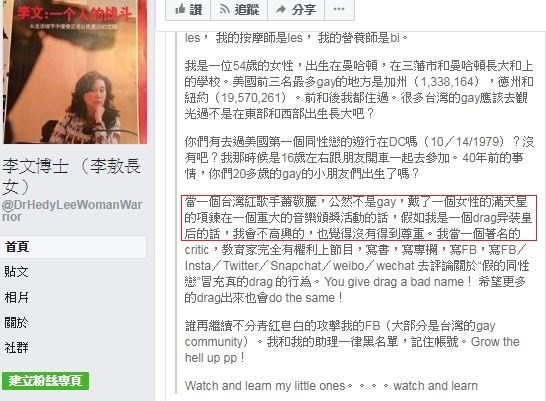Screen dimensions: 546x401
Task: Click the green 建立粉絲專頁 button
Action: 45,381
